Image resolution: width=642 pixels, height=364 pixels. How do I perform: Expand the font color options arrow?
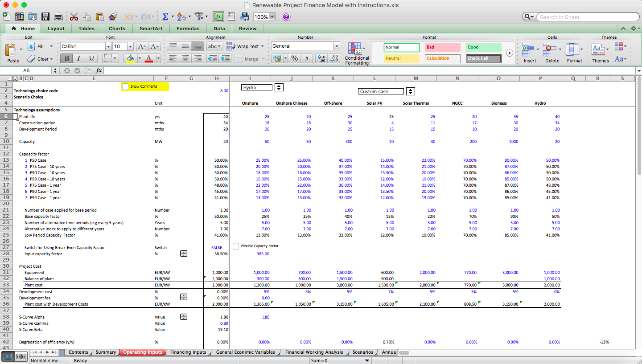[x=158, y=58]
